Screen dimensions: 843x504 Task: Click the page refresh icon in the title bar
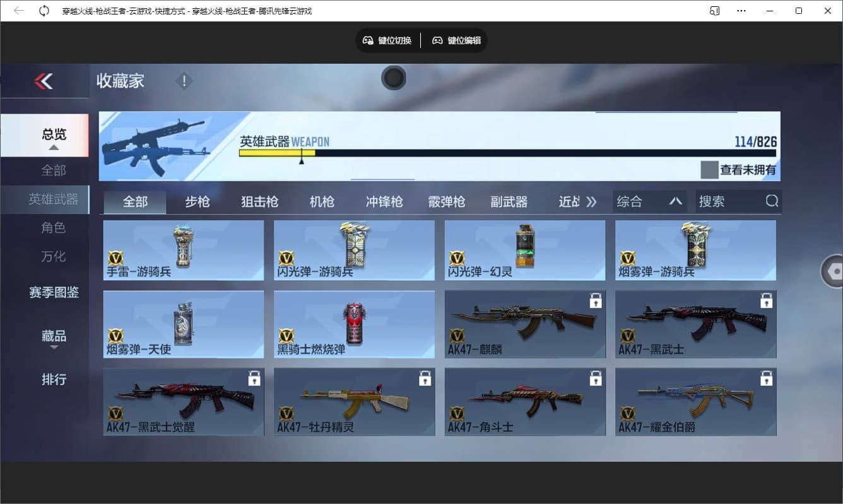tap(43, 10)
